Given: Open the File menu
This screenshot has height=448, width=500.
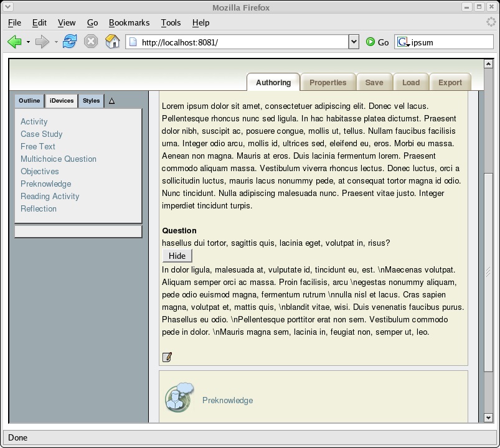Looking at the screenshot, I should [14, 22].
